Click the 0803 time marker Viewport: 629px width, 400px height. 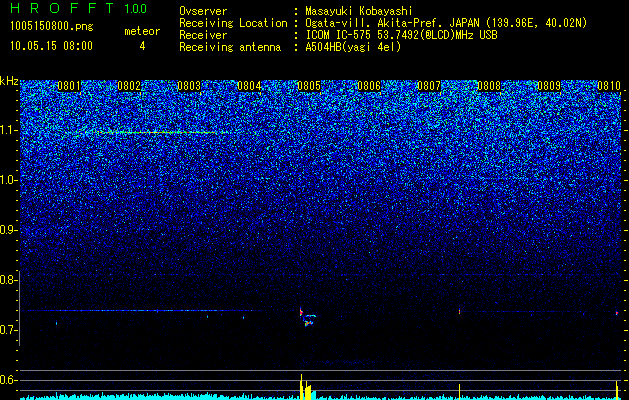(x=189, y=86)
